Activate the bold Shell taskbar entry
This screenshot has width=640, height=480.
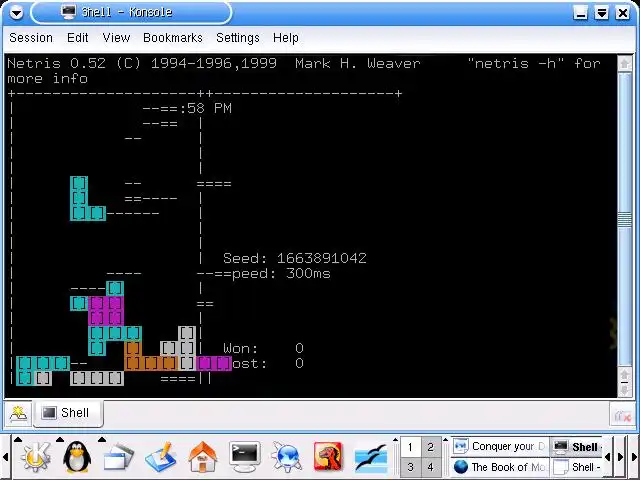click(577, 447)
